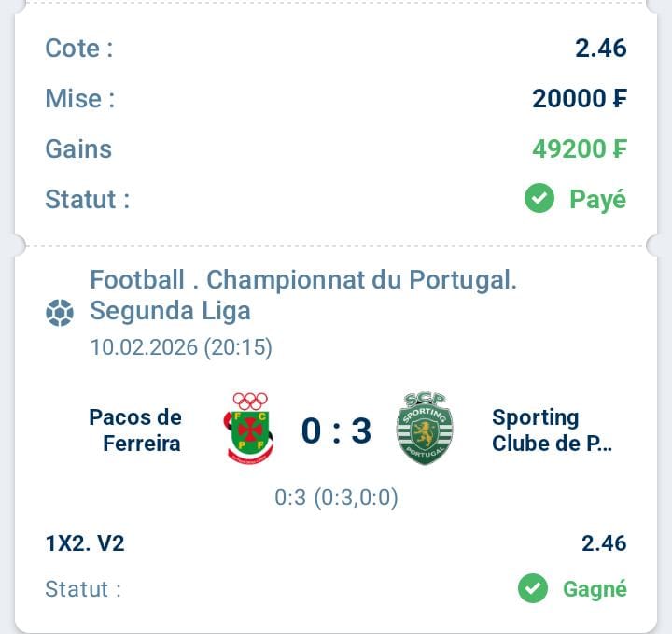Click the 2.46 odds beside 1X2. V2
This screenshot has height=634, width=672.
tap(603, 543)
